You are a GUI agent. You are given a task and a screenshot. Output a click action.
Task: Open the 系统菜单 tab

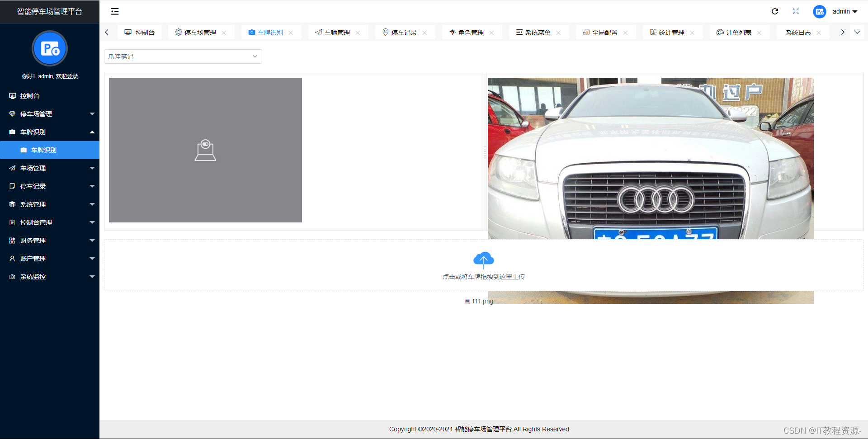point(538,33)
